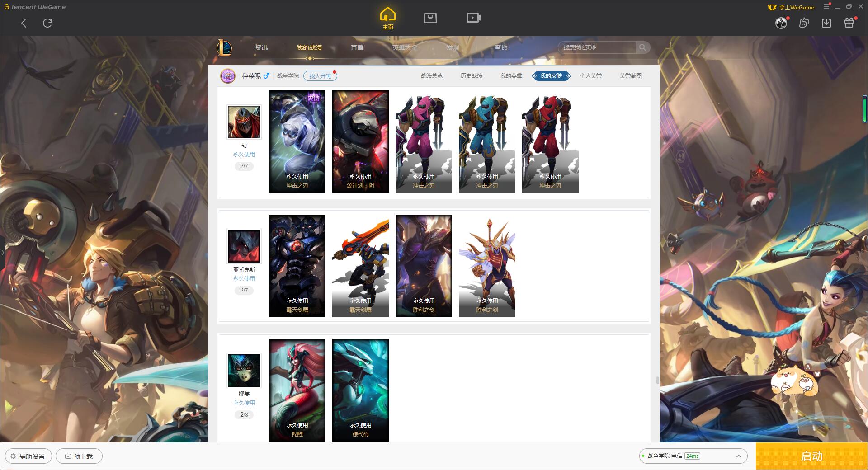868x470 pixels.
Task: Open the 荣誉截图 section
Action: tap(630, 76)
